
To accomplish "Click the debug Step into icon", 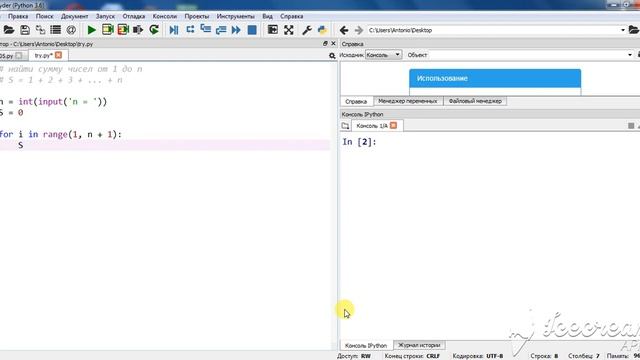I will (205, 30).
